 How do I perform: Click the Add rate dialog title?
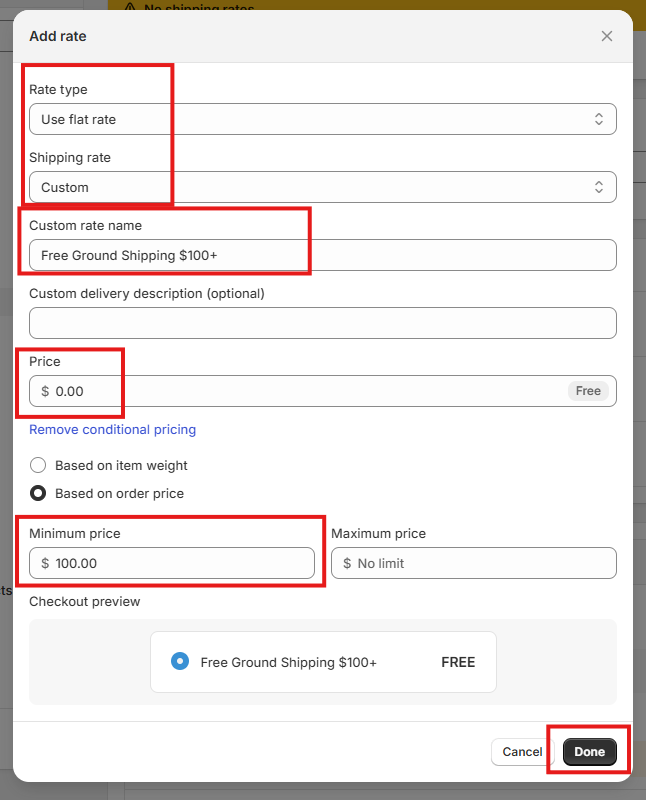58,36
